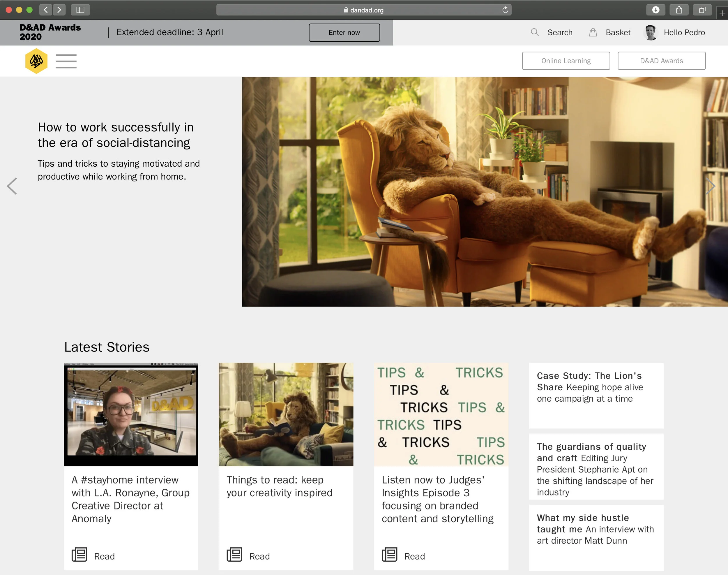
Task: Open the shopping basket icon
Action: click(x=593, y=32)
